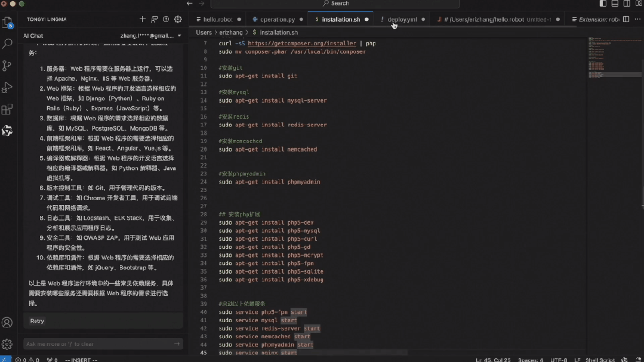Expand the account dropdown zhang.l****@gmail
The width and height of the screenshot is (644, 362).
pos(151,36)
